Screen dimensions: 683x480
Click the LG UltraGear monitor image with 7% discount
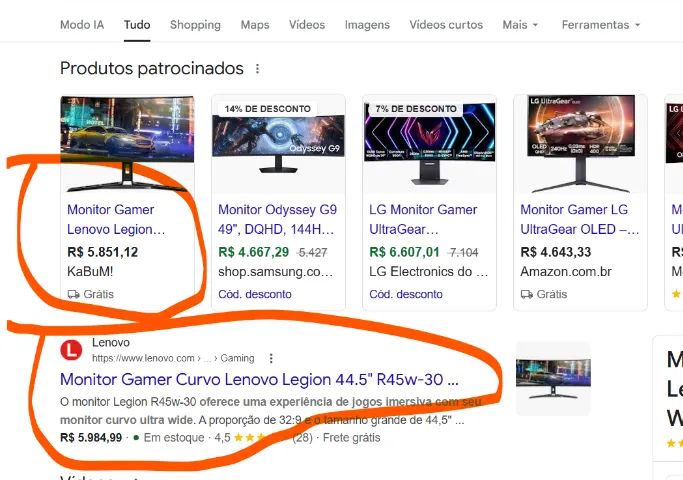coord(429,144)
